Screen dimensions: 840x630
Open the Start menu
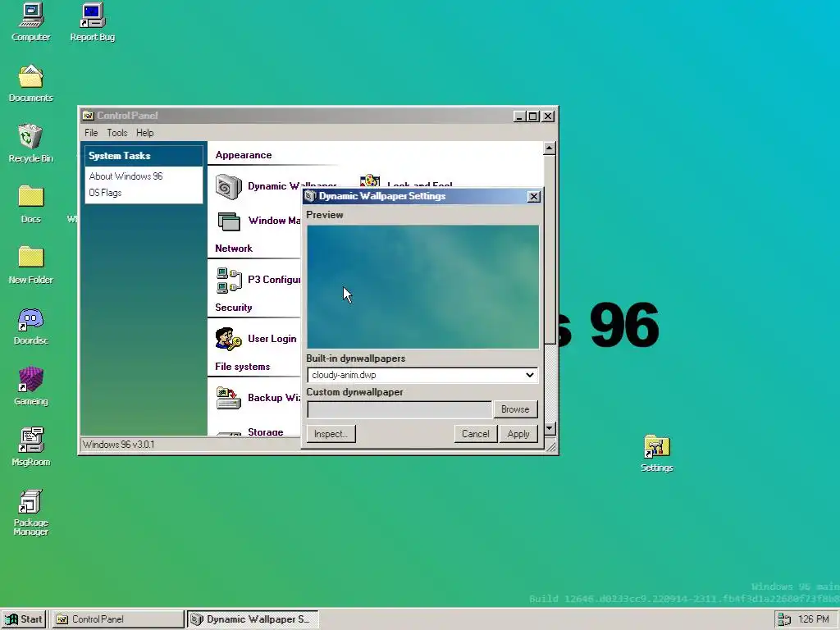[x=24, y=619]
